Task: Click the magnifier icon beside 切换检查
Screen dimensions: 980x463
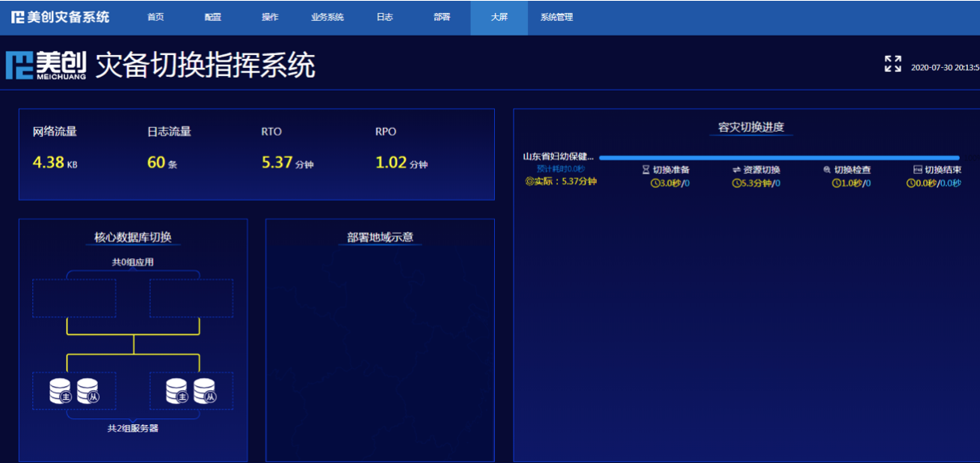Action: [x=827, y=170]
